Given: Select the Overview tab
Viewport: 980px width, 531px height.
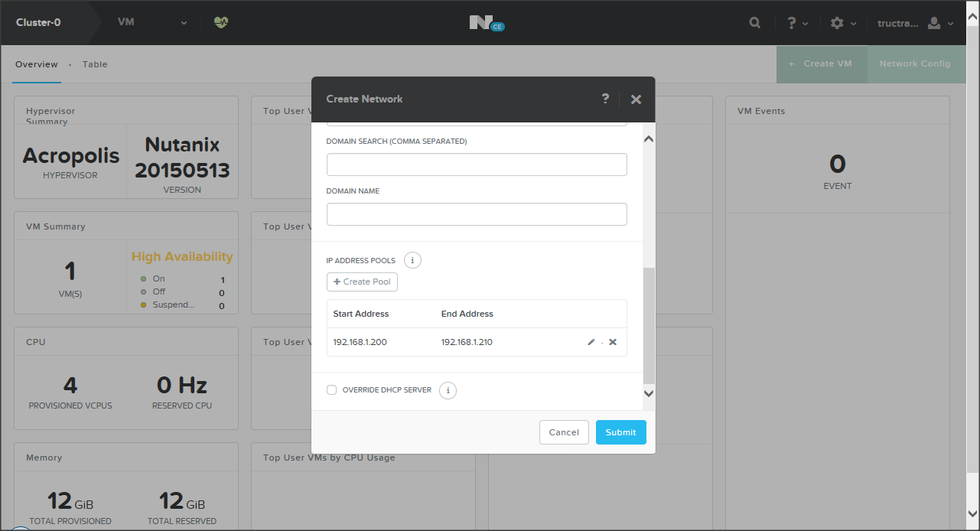Looking at the screenshot, I should point(37,64).
